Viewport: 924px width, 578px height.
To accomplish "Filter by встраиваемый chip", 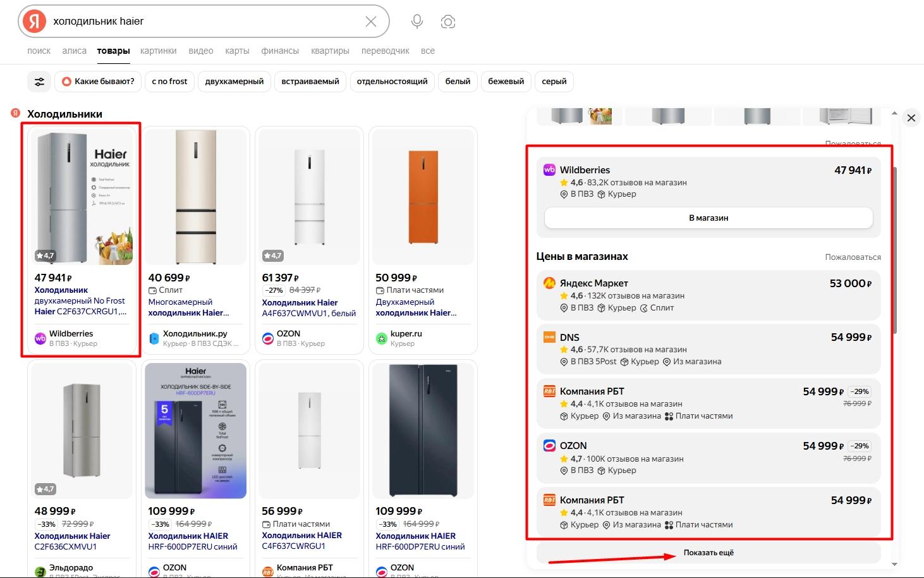I will tap(310, 82).
